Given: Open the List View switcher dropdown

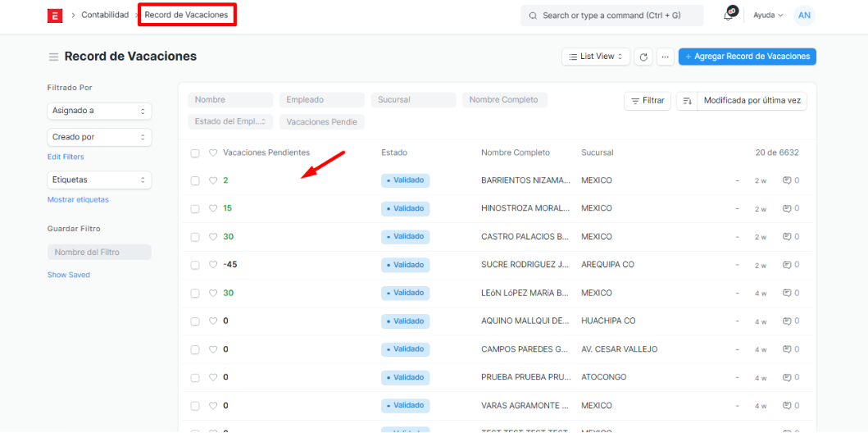Looking at the screenshot, I should click(x=596, y=57).
